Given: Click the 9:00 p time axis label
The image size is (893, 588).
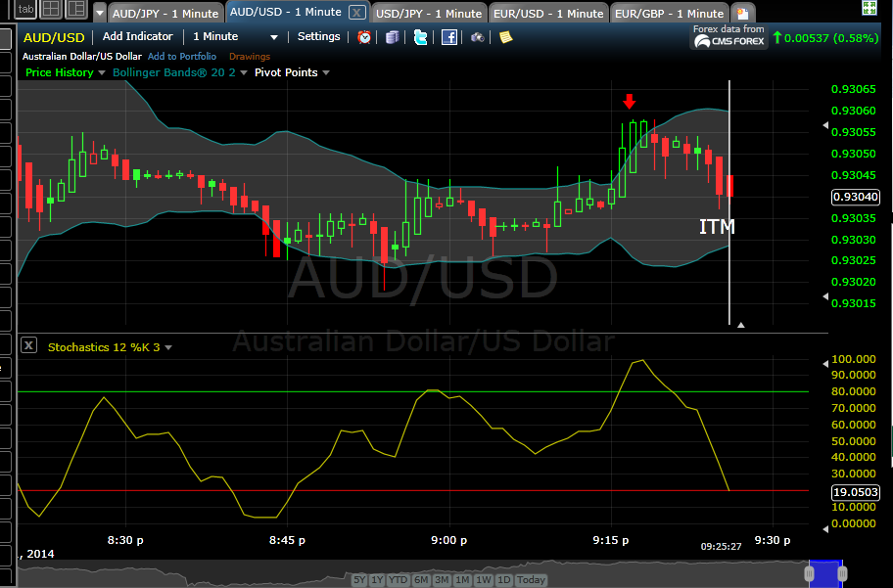Looking at the screenshot, I should [x=448, y=540].
